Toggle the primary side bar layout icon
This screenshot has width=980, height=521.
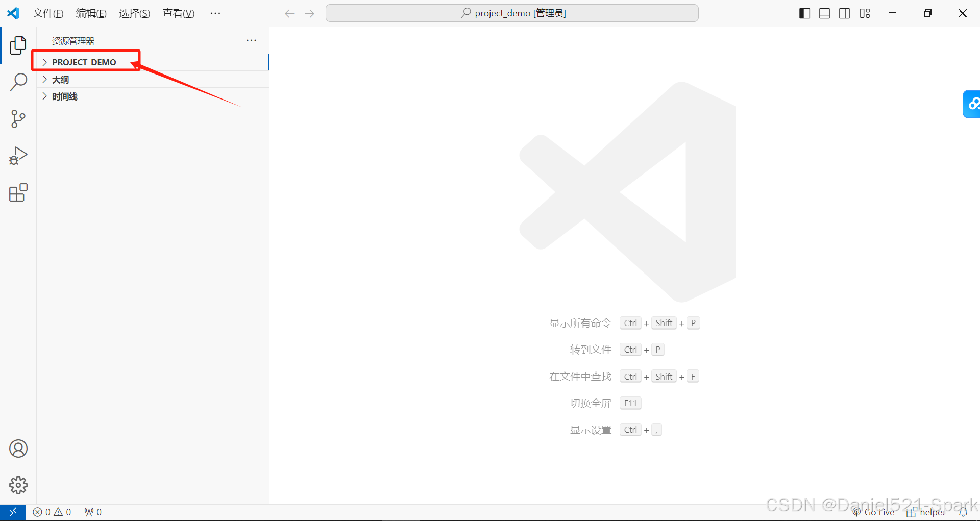(804, 13)
